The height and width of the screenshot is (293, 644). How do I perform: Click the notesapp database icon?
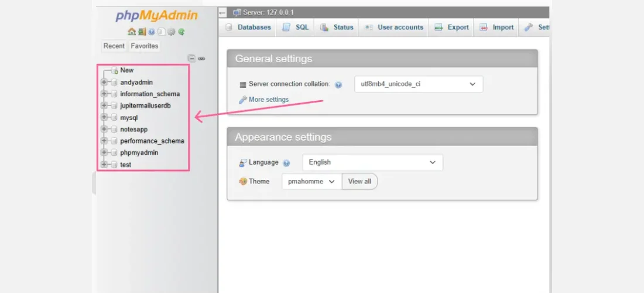pyautogui.click(x=114, y=130)
